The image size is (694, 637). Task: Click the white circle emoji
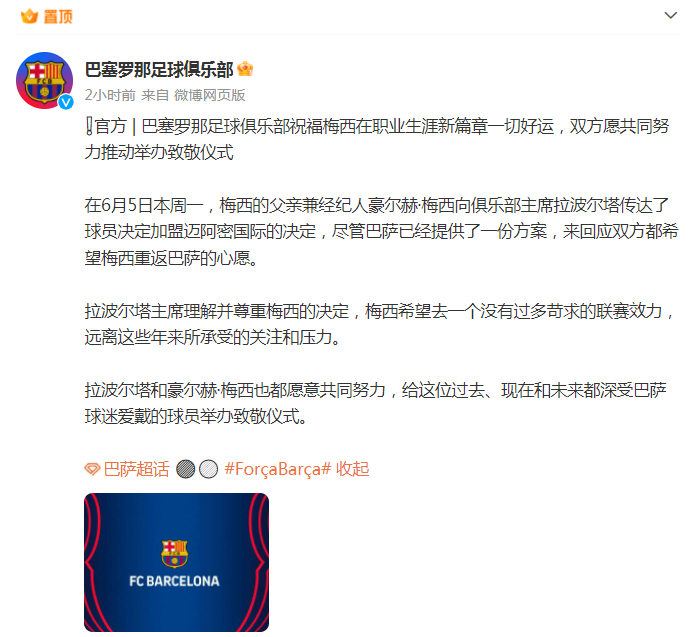(x=208, y=469)
